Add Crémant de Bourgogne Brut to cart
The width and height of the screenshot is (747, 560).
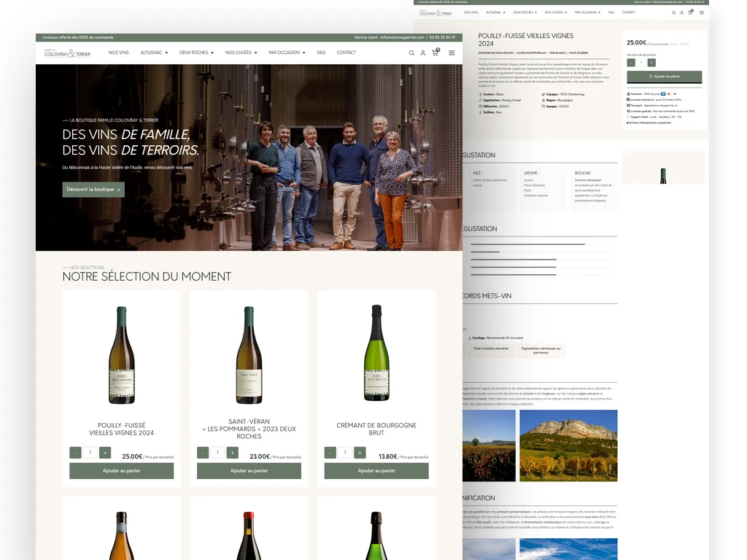[x=376, y=471]
